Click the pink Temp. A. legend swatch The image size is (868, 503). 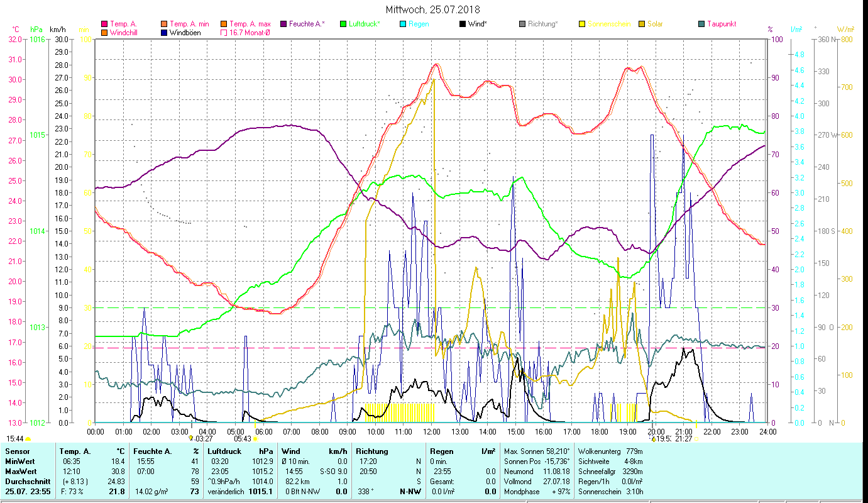(x=104, y=25)
